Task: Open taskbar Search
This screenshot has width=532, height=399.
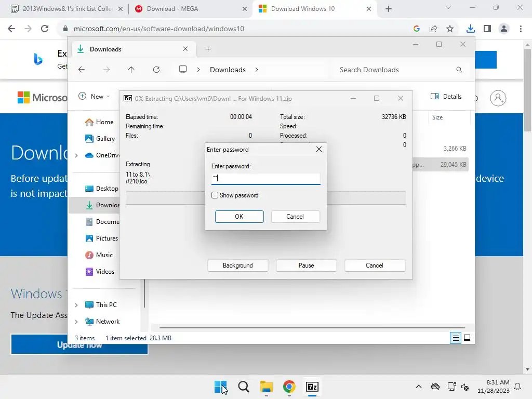Action: click(244, 387)
